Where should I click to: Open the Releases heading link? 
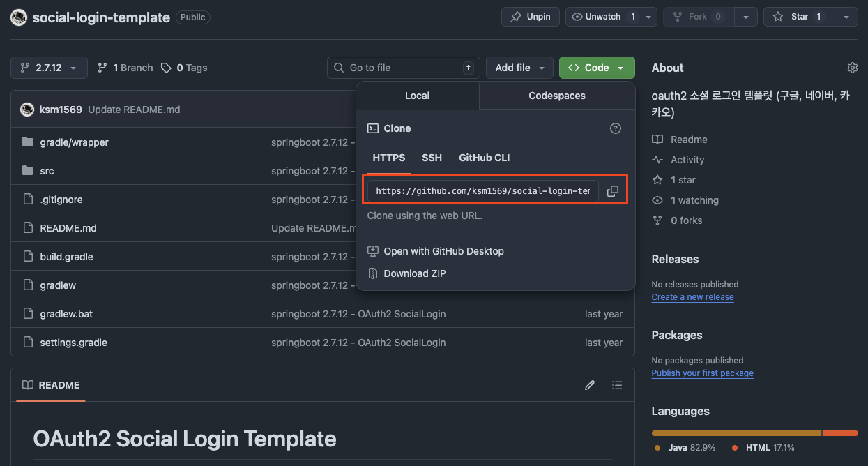[675, 259]
